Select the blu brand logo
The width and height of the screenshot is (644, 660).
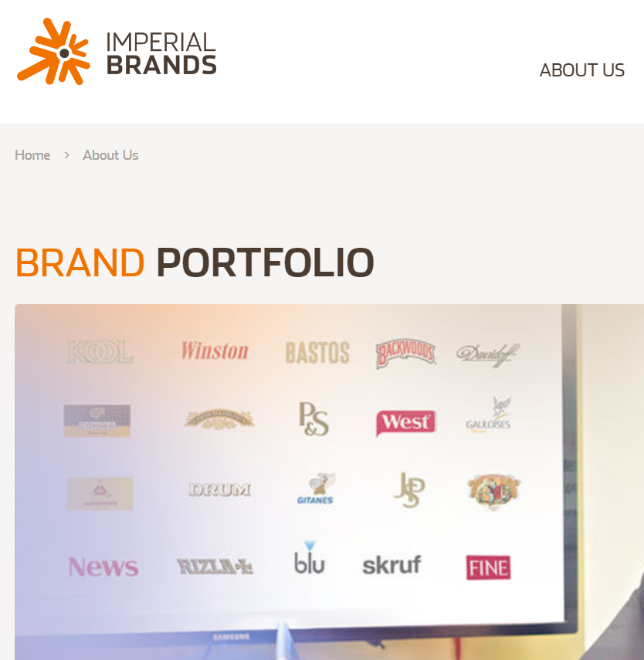310,558
